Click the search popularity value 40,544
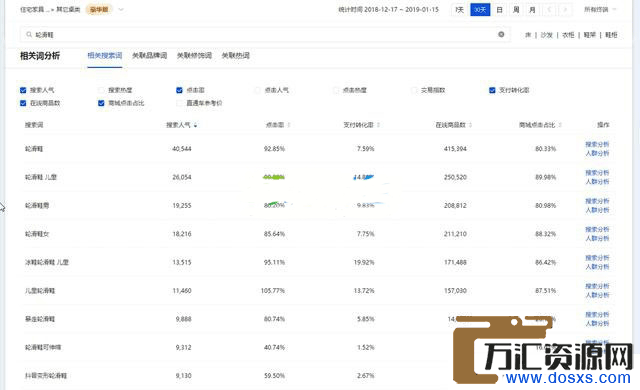This screenshot has height=390, width=640. (x=182, y=149)
